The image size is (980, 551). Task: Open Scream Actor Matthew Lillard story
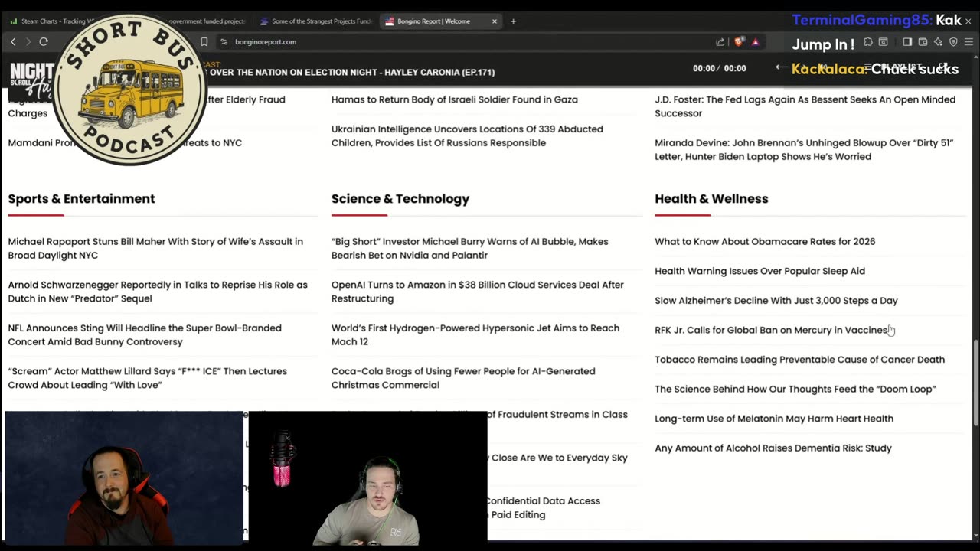[147, 378]
